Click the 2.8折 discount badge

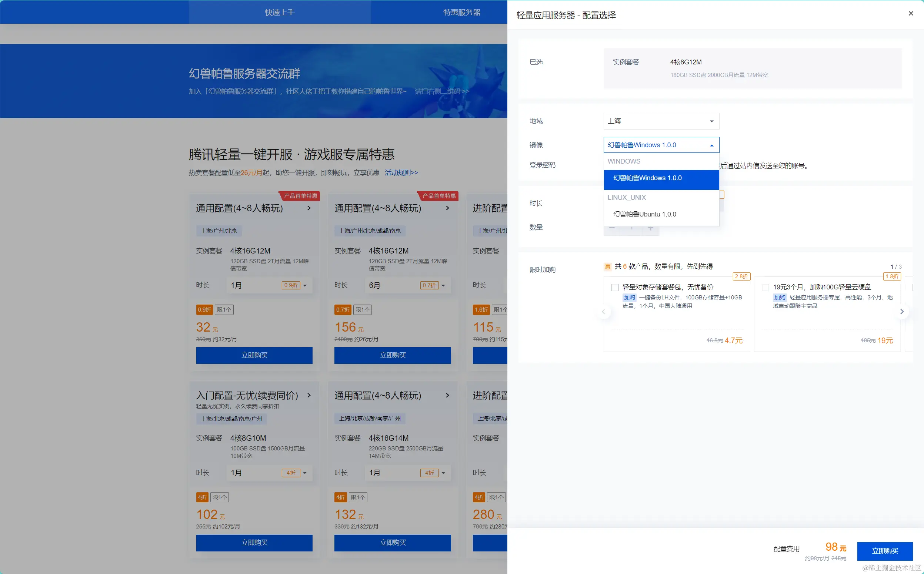[x=741, y=276]
